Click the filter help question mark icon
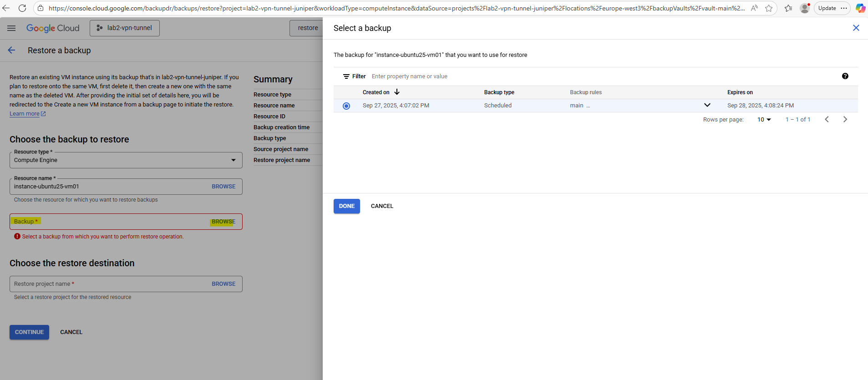The width and height of the screenshot is (868, 380). tap(845, 76)
